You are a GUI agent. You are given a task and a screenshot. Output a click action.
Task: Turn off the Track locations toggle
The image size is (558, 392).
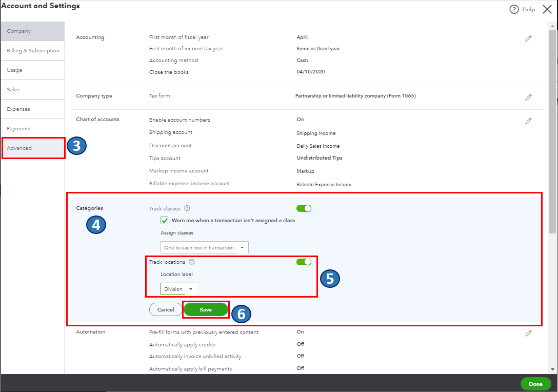tap(304, 262)
